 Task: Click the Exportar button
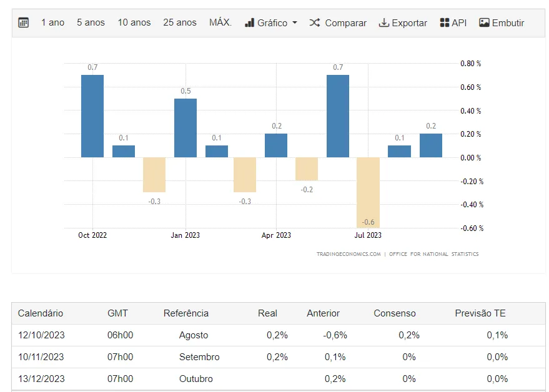[x=403, y=22]
